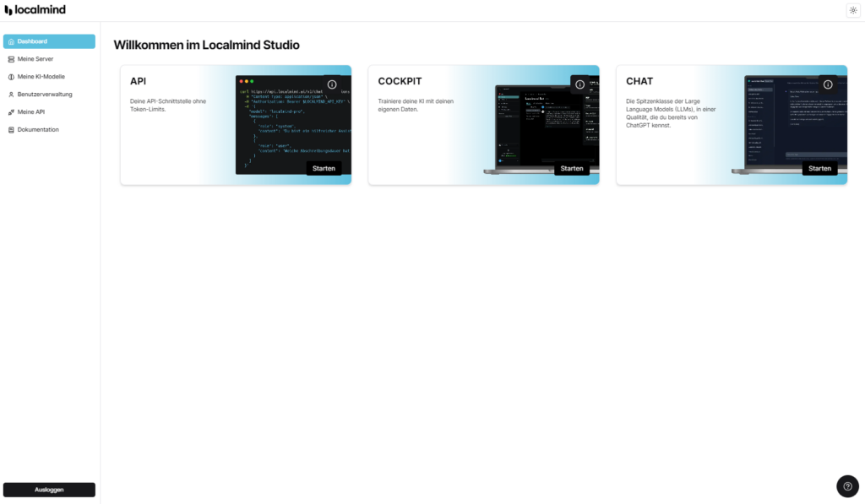This screenshot has width=865, height=504.
Task: Toggle the light/dark theme sun icon
Action: pos(853,10)
